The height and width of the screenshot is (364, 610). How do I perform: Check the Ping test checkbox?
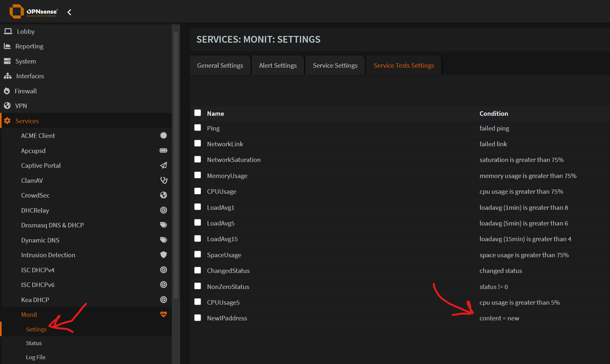click(x=197, y=127)
